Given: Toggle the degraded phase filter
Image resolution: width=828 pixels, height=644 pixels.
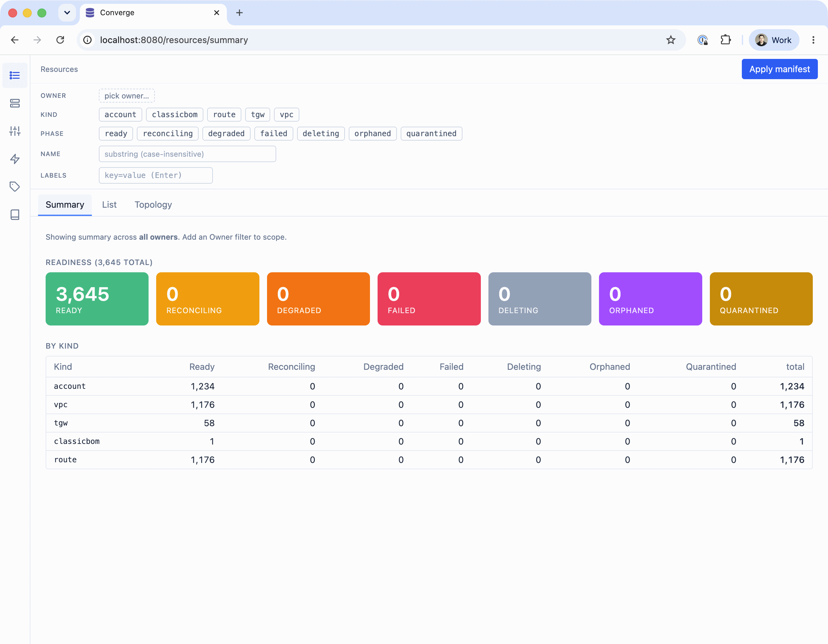Looking at the screenshot, I should point(226,133).
